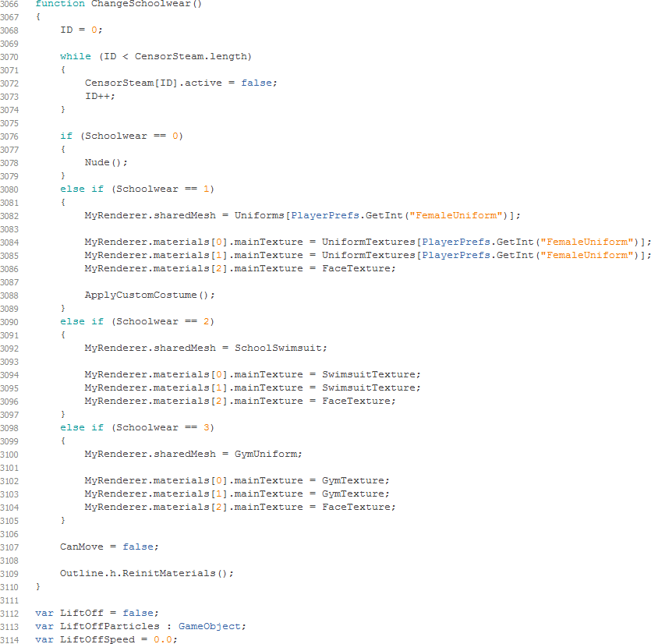
Task: Click the ApplyCustomCostume() call
Action: (x=150, y=295)
